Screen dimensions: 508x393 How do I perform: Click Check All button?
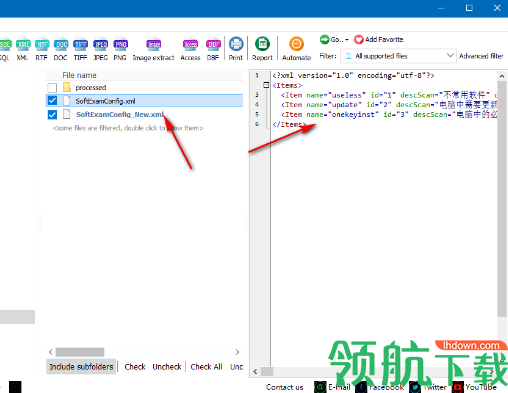tap(206, 367)
